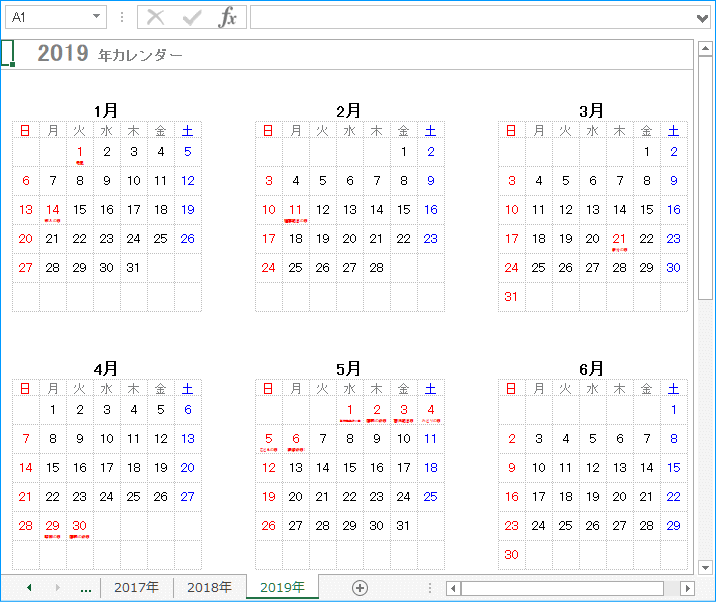Click June 1 Saturday cell
The height and width of the screenshot is (602, 716).
click(674, 411)
